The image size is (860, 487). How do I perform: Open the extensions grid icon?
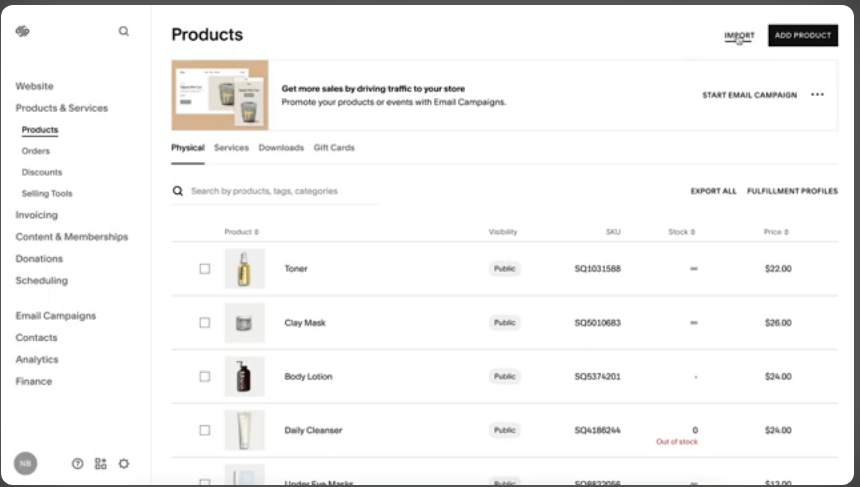[101, 463]
